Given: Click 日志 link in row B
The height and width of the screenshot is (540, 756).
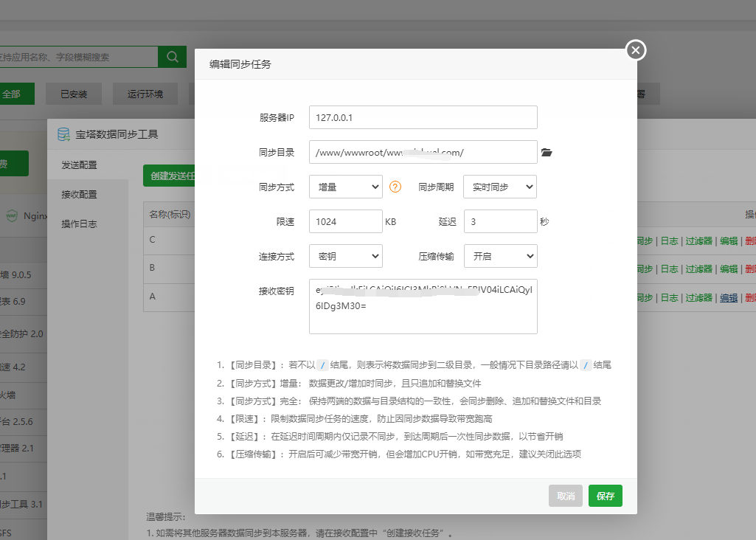Looking at the screenshot, I should pyautogui.click(x=669, y=269).
